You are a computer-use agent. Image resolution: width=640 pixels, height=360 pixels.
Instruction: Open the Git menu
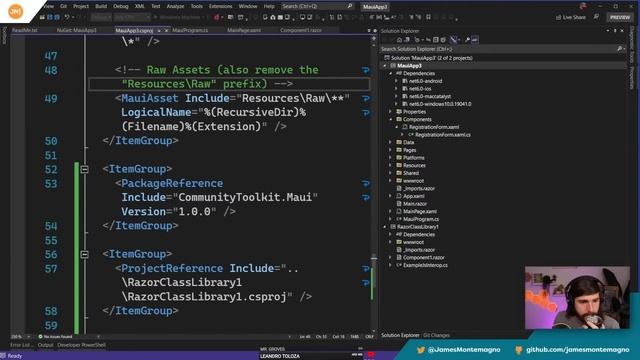point(63,7)
